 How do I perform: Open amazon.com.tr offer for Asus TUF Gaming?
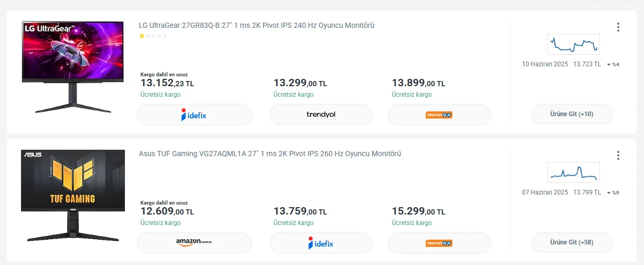click(x=195, y=243)
